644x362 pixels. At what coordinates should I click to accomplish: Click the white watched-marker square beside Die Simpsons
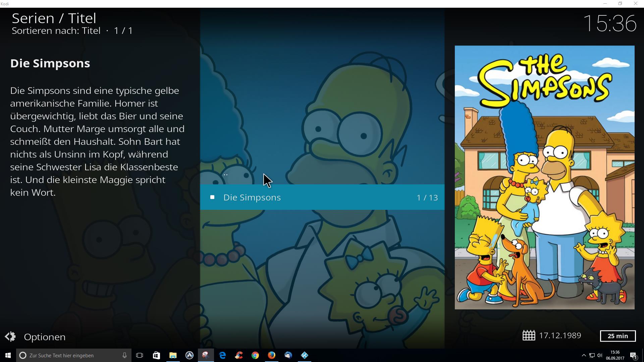(212, 197)
